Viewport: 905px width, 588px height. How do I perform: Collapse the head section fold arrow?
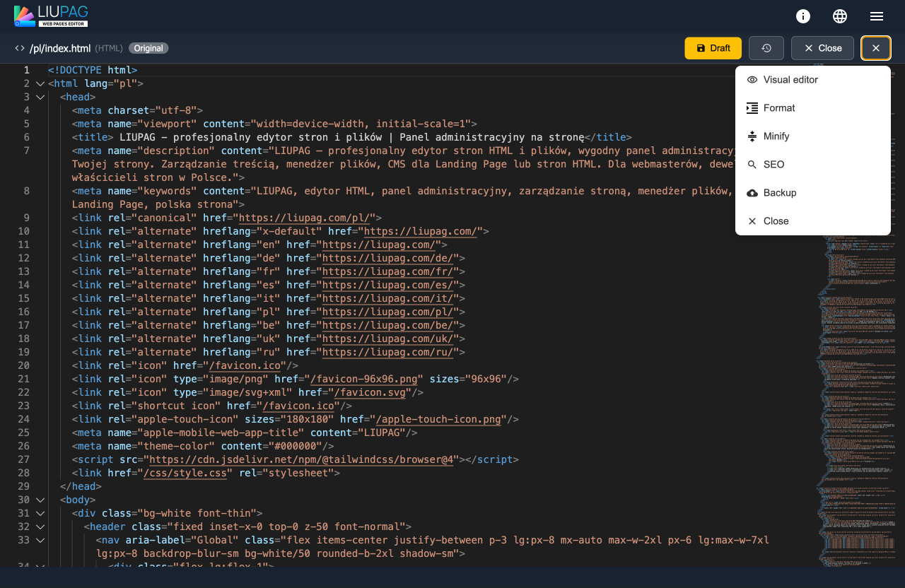pyautogui.click(x=40, y=97)
